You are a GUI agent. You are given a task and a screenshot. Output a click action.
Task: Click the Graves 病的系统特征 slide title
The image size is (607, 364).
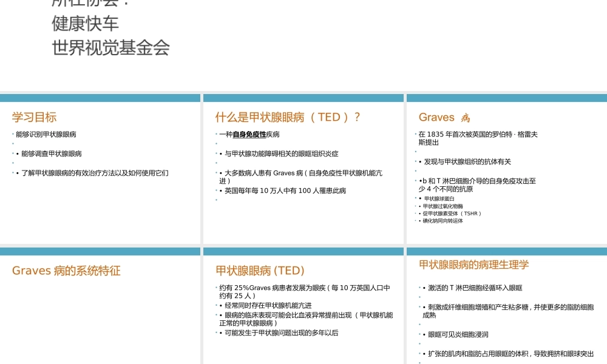tap(68, 271)
